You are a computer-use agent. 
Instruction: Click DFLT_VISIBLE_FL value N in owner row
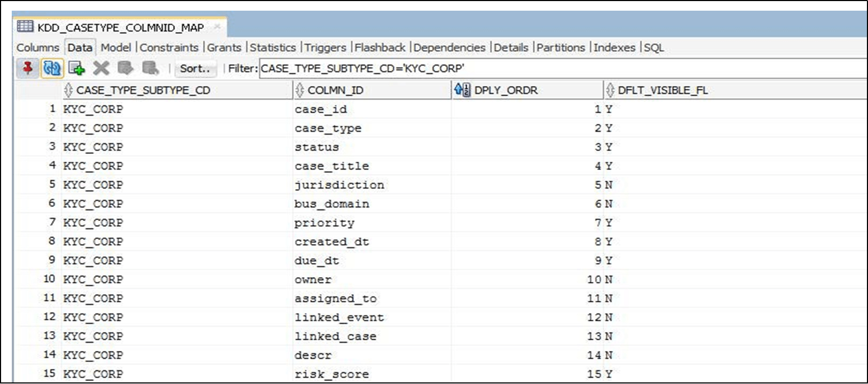pyautogui.click(x=735, y=279)
